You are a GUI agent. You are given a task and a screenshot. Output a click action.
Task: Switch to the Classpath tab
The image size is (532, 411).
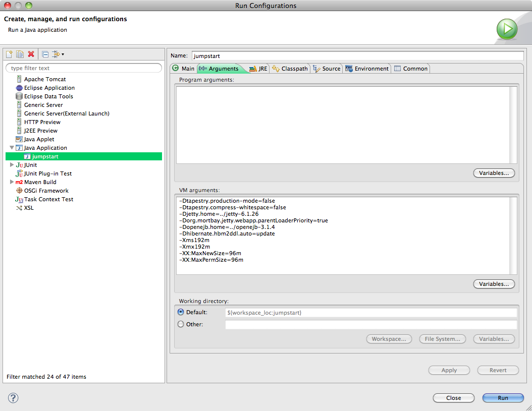[290, 69]
